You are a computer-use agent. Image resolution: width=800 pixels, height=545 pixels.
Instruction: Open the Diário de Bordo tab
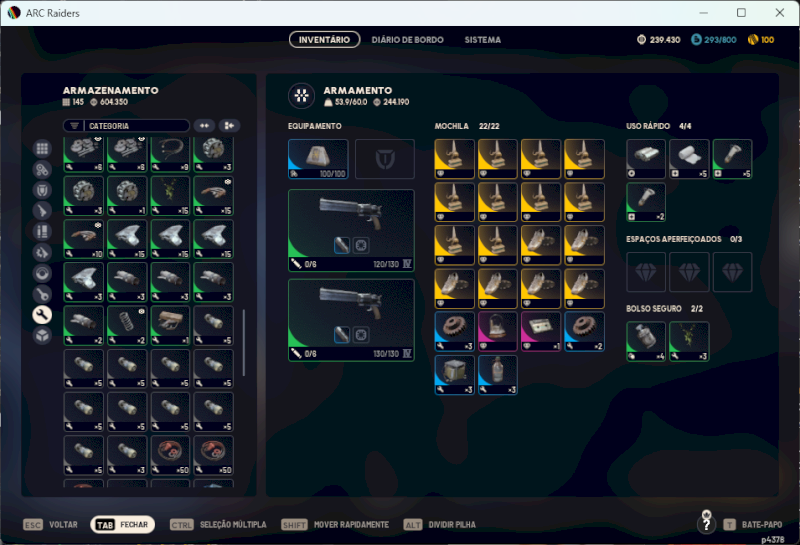coord(408,40)
